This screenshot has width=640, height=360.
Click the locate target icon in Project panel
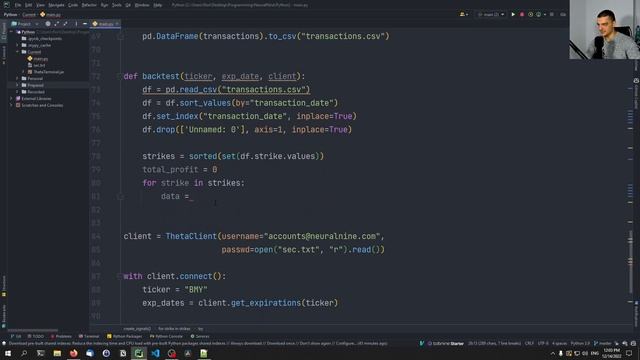48,24
